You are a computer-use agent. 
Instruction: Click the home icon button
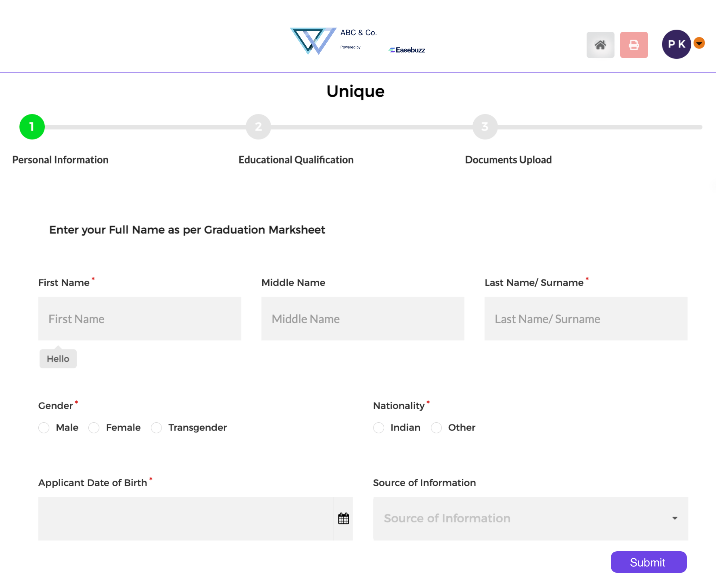(600, 45)
